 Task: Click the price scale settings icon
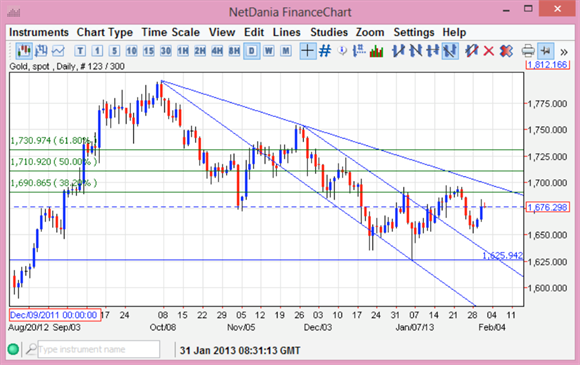(359, 51)
